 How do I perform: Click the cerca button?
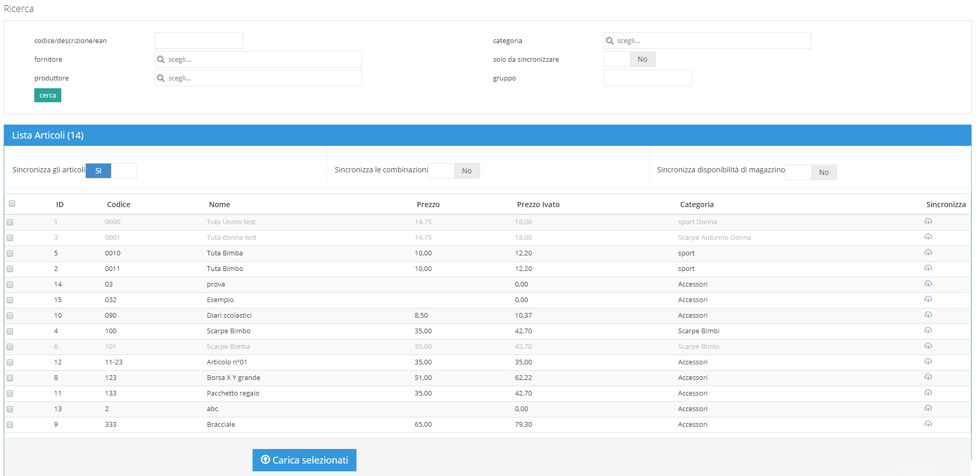click(48, 96)
